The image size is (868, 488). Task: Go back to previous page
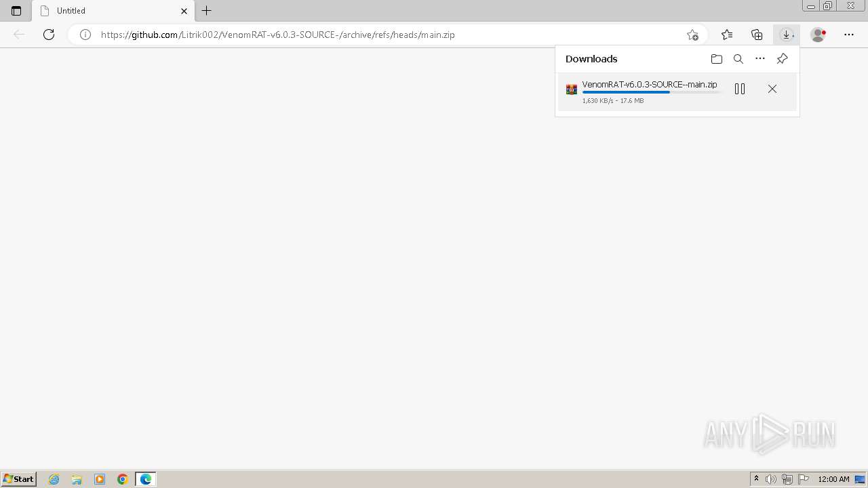click(x=19, y=35)
